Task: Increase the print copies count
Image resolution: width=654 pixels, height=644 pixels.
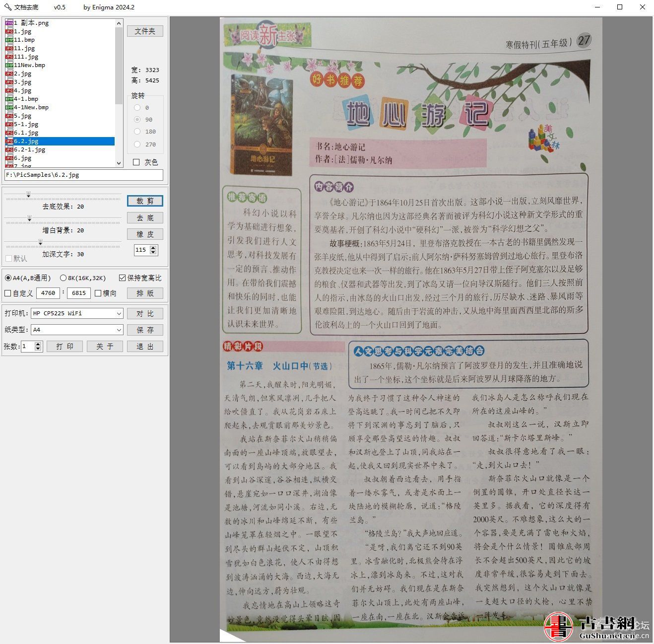Action: (38, 344)
